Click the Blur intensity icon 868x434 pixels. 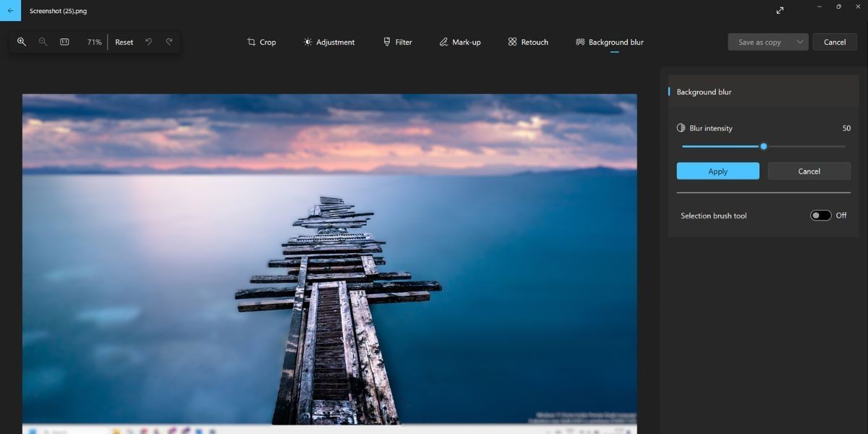[681, 128]
